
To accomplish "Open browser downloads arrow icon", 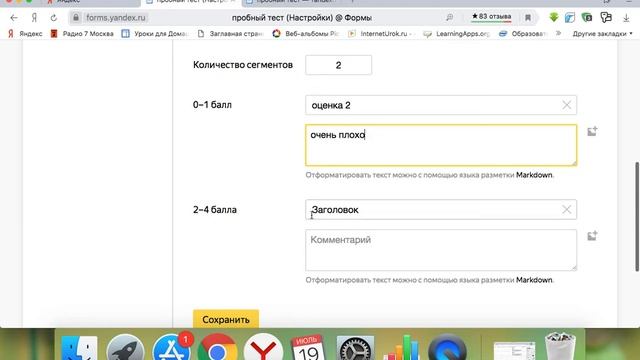I will click(x=626, y=18).
